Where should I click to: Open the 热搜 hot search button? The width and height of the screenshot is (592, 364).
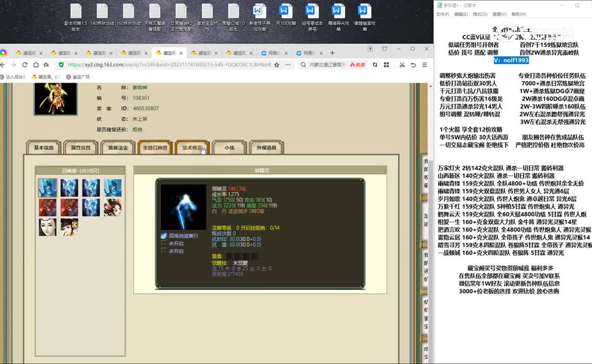357,65
